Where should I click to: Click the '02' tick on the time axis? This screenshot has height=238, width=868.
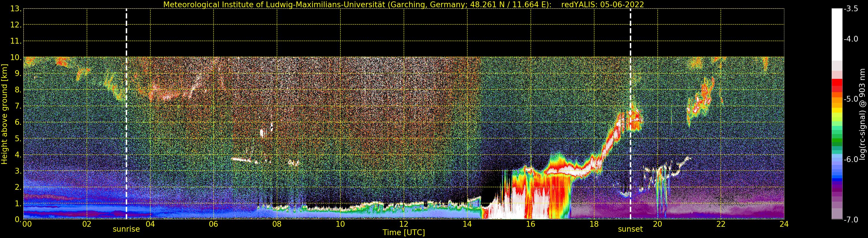point(87,224)
